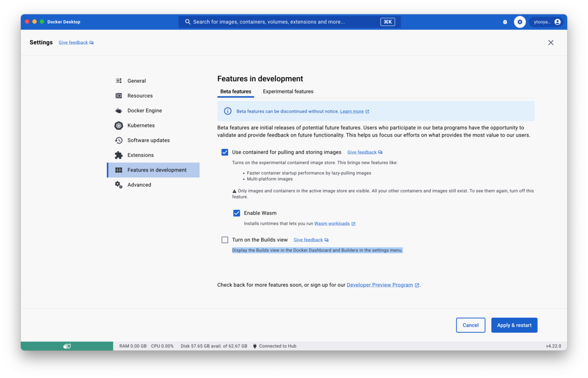588x378 pixels.
Task: Click the highlighted Builds view description text
Action: click(x=318, y=251)
